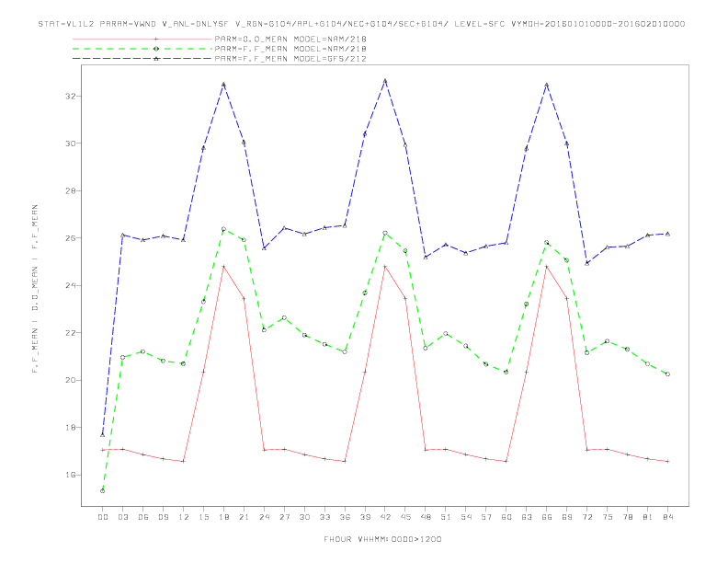Select legend entry PARM=O.O_MEAN MODEL=NAM/218
728x563 pixels.
pos(290,39)
